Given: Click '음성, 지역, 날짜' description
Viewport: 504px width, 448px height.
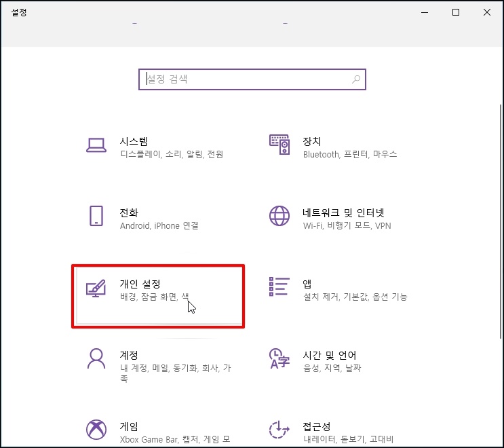Looking at the screenshot, I should [x=332, y=368].
